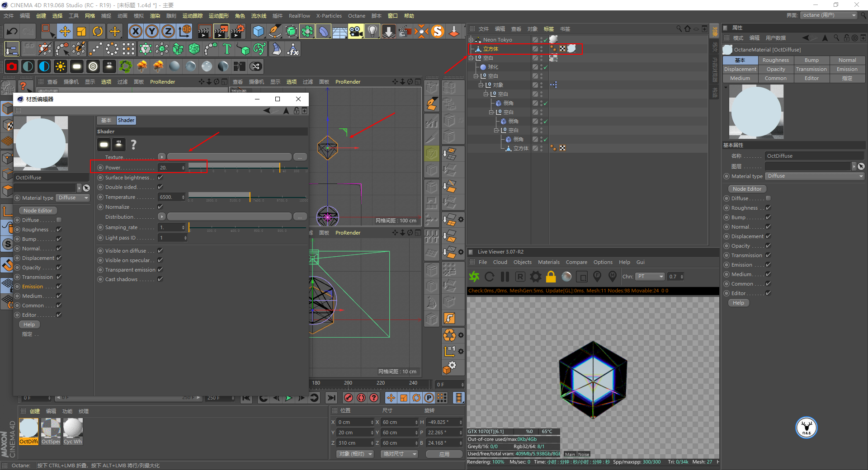868x470 pixels.
Task: Restart the Live Viewer render
Action: coord(490,276)
